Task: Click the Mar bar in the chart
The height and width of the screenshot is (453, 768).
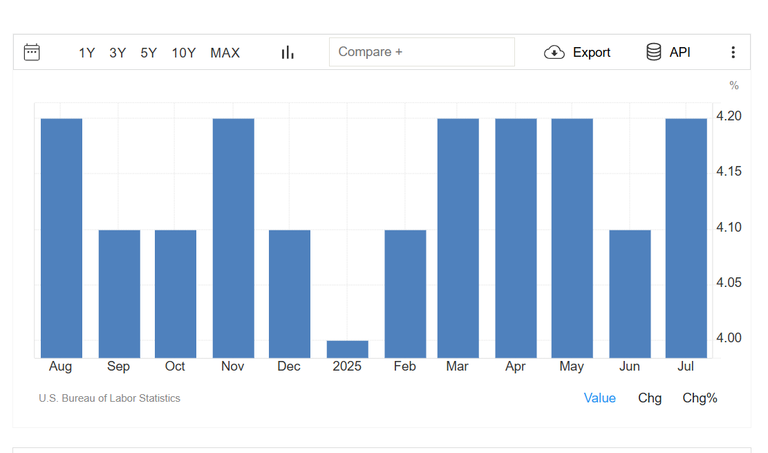Action: (458, 238)
